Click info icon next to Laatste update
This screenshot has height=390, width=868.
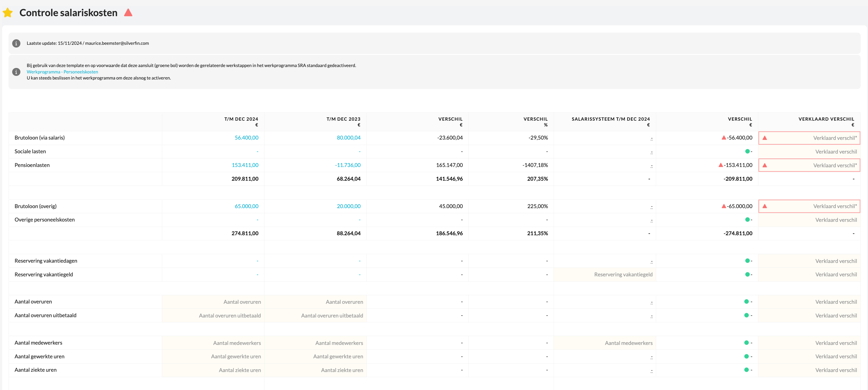coord(16,44)
